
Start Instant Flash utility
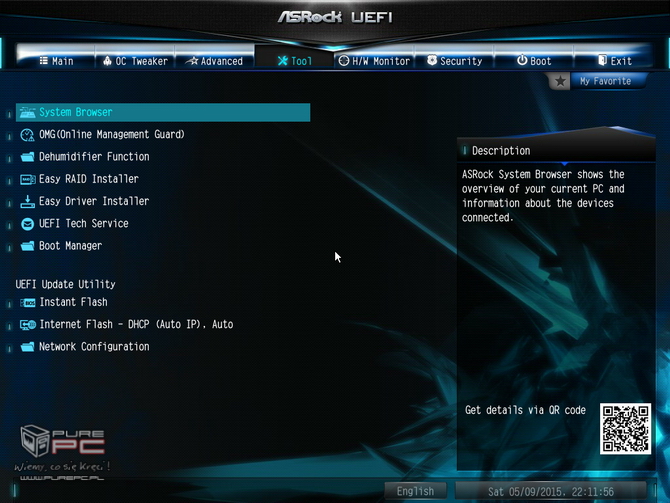tap(73, 302)
